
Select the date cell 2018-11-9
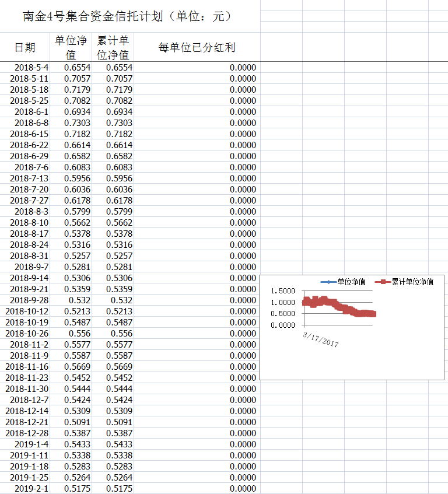25,355
